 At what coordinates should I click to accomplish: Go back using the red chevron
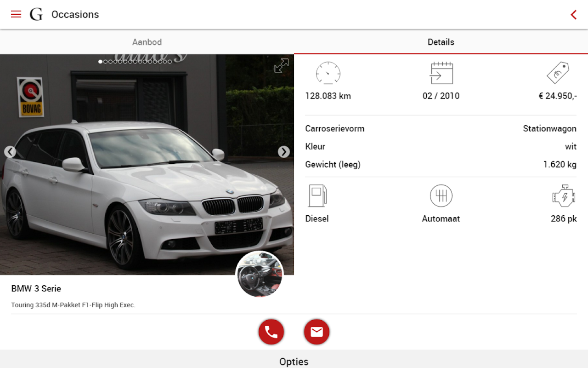coord(573,15)
